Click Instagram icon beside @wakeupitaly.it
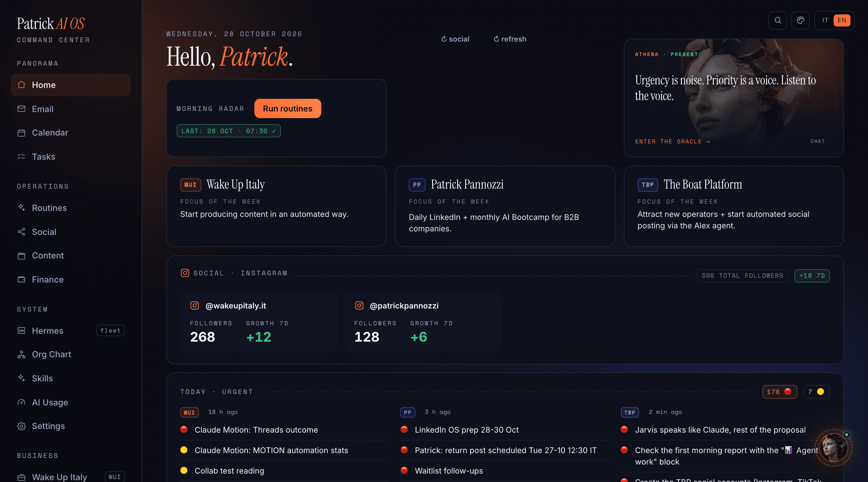868x482 pixels. [195, 305]
